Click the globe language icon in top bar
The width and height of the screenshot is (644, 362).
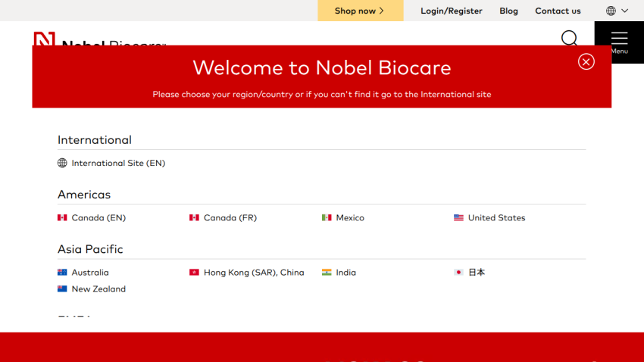pos(611,11)
